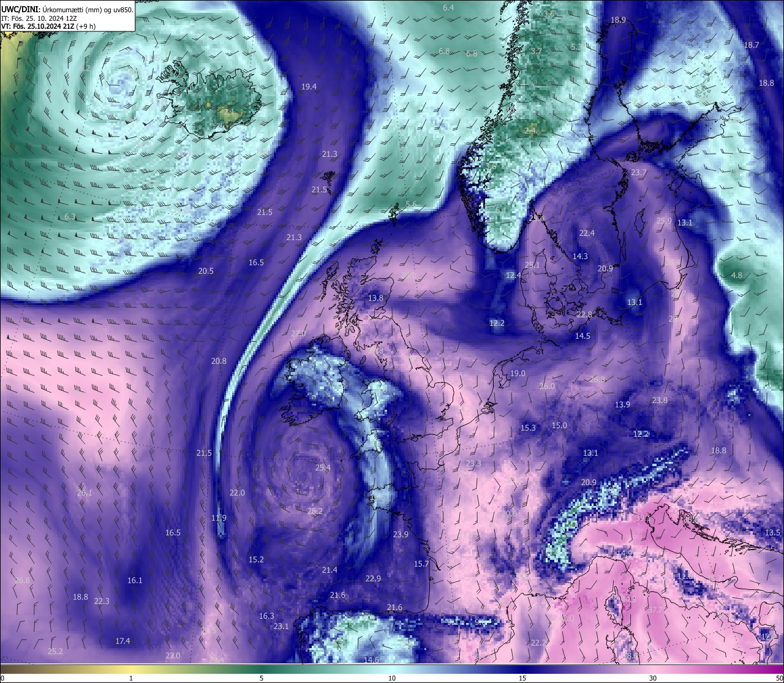This screenshot has width=784, height=683.
Task: Select the 22.0 value west of the low
Action: point(237,493)
